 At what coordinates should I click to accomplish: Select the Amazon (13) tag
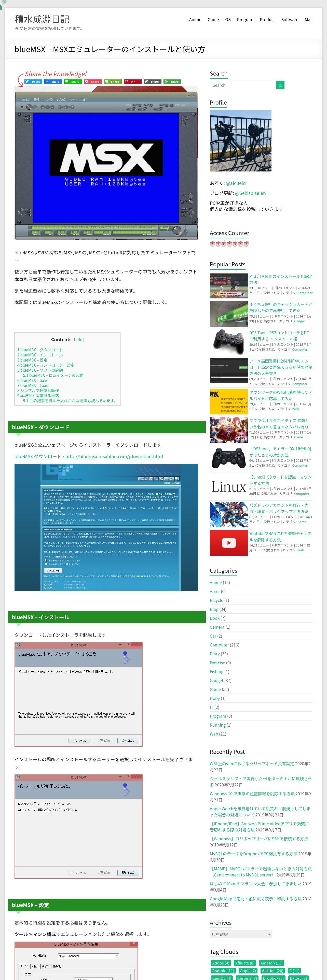click(x=271, y=963)
